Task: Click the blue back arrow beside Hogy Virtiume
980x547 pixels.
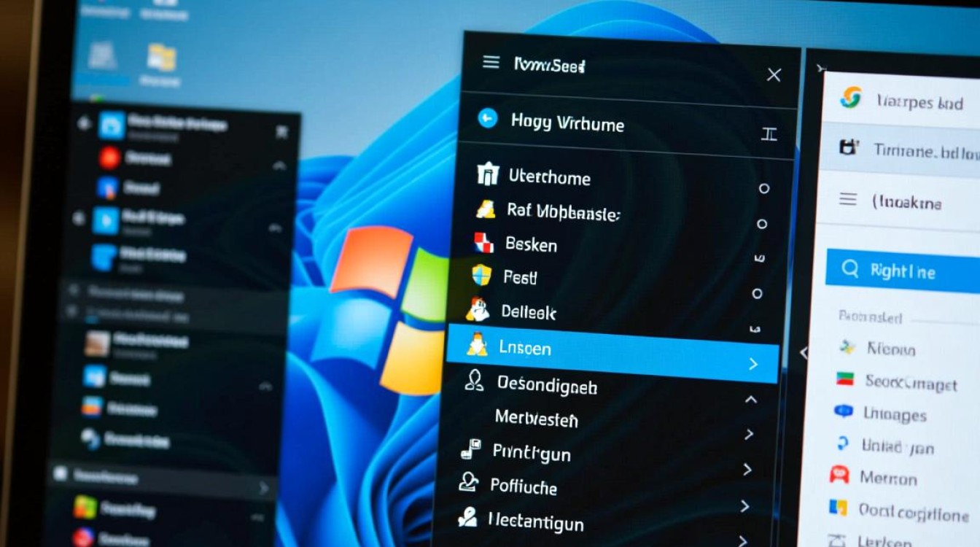Action: 487,118
